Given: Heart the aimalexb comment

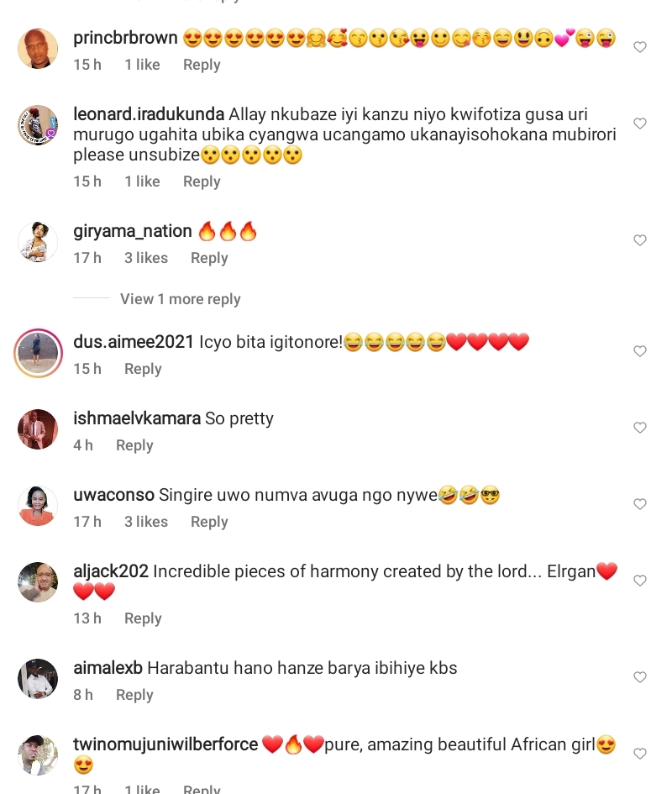Looking at the screenshot, I should (640, 677).
